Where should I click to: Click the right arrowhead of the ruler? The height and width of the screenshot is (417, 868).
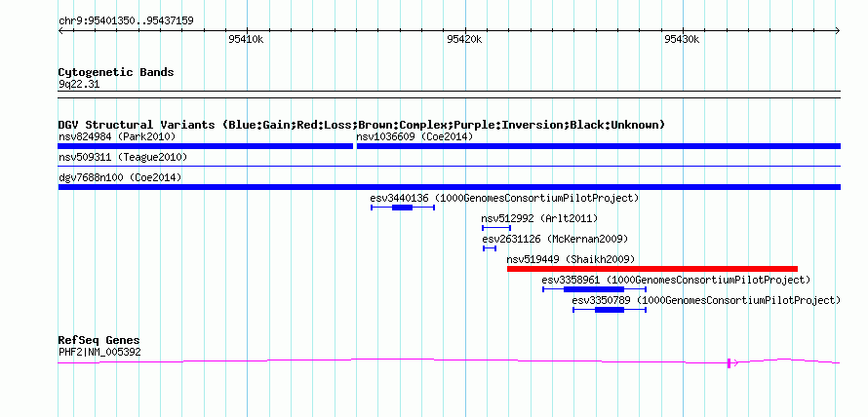(838, 30)
